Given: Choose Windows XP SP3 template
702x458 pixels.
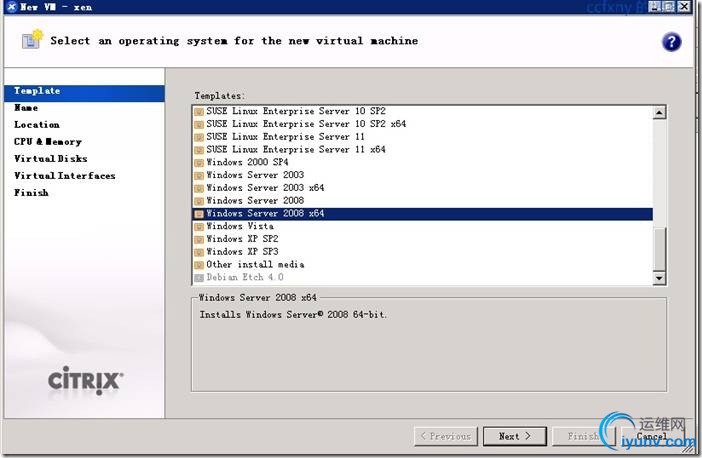Looking at the screenshot, I should pyautogui.click(x=242, y=252).
